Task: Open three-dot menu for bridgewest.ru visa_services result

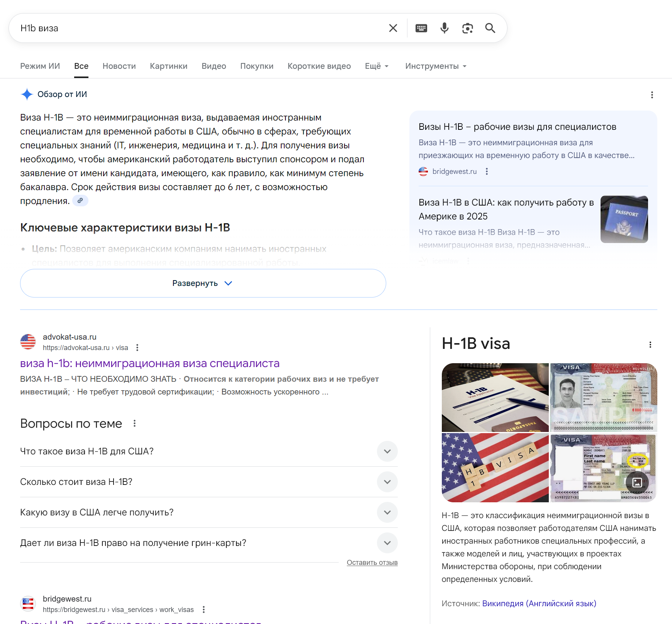Action: [204, 610]
